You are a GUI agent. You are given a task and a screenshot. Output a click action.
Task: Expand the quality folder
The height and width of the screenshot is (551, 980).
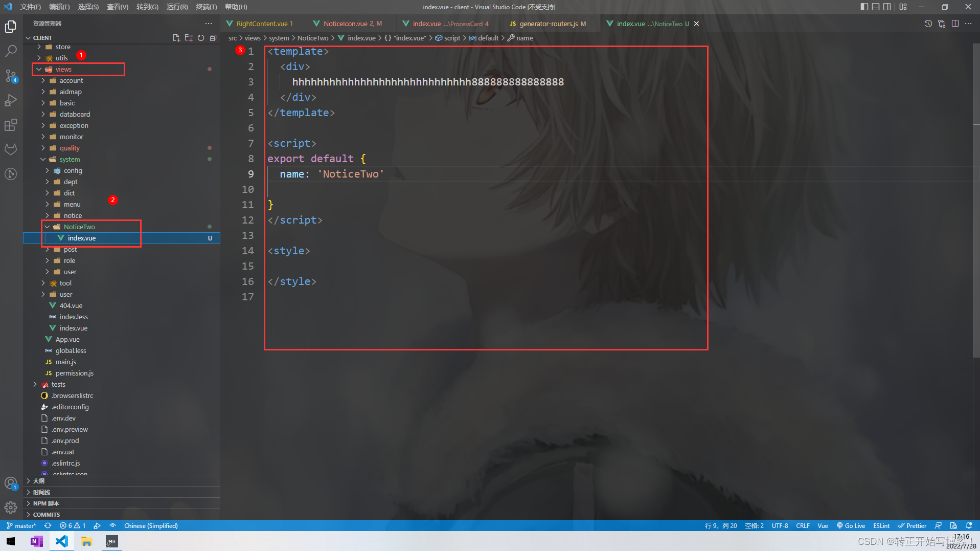(x=70, y=148)
